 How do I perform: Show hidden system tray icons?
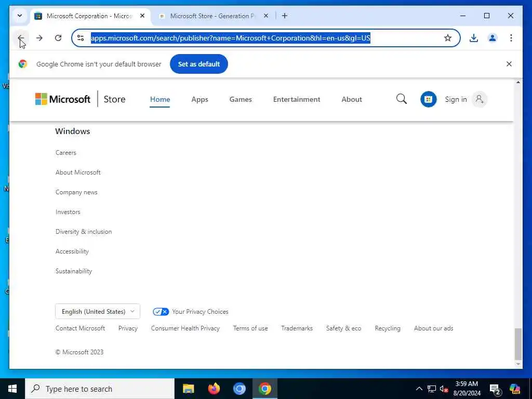[419, 389]
